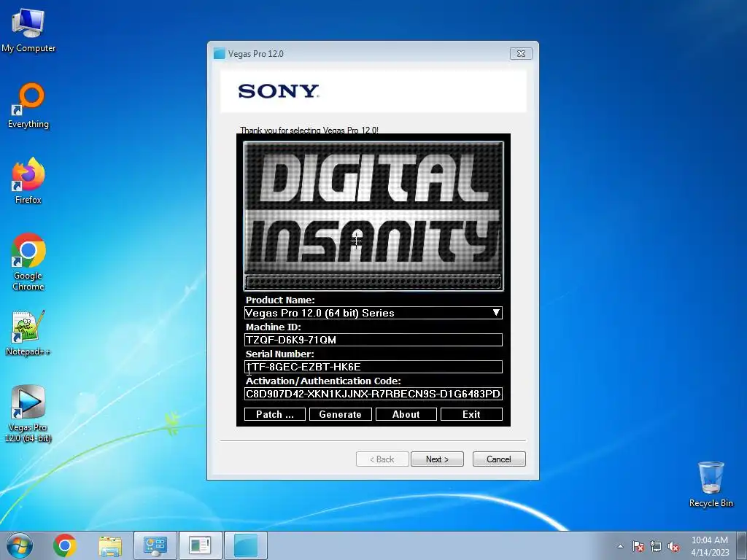The height and width of the screenshot is (560, 747).
Task: Launch Firefox from the desktop
Action: point(28,181)
